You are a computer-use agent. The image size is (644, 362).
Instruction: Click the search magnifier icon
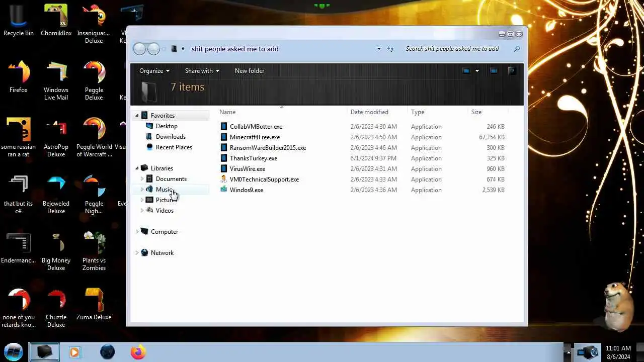(x=517, y=49)
